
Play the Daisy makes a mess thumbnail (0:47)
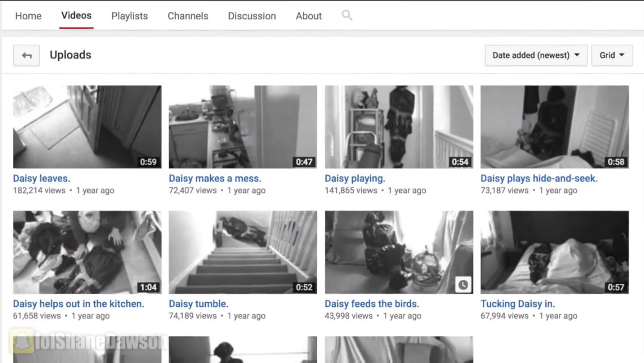[243, 126]
